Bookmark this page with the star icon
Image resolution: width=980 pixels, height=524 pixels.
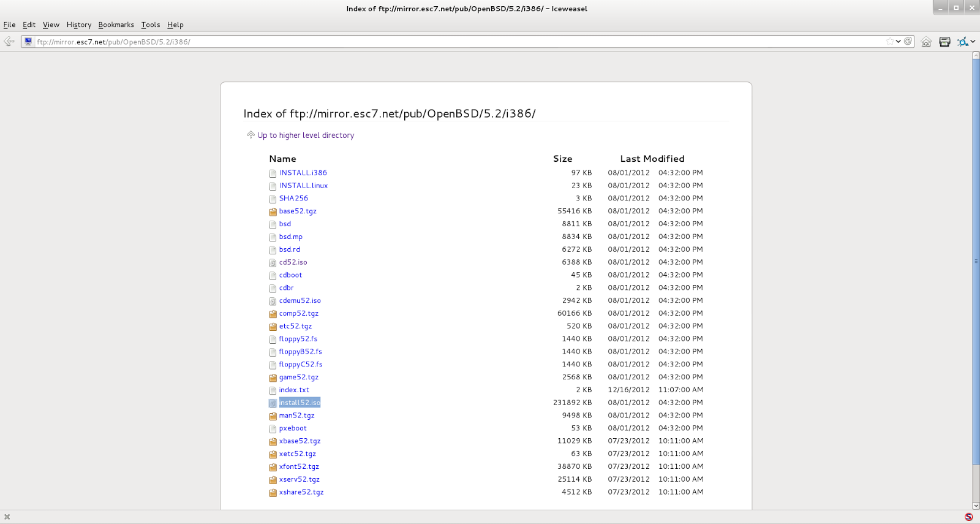tap(889, 42)
